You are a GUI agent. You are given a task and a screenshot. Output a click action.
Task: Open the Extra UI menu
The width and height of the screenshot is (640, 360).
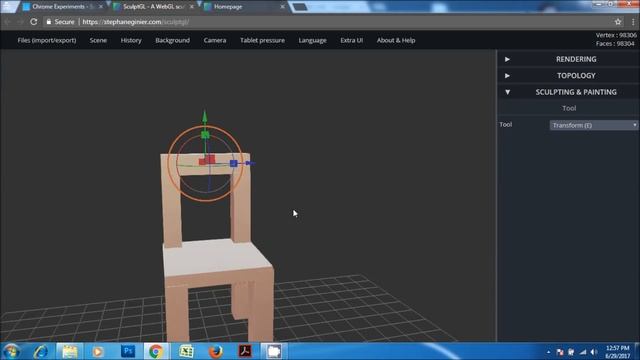[x=351, y=40]
